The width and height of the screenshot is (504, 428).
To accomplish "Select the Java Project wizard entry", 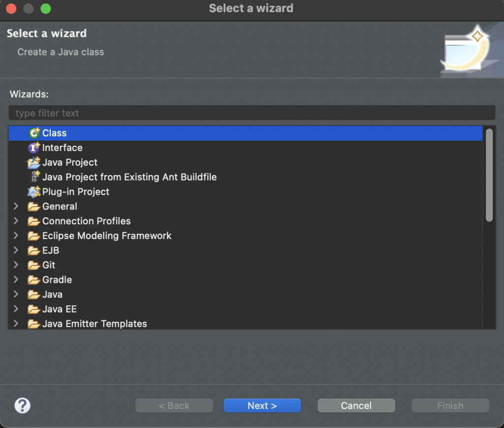I will tap(70, 162).
